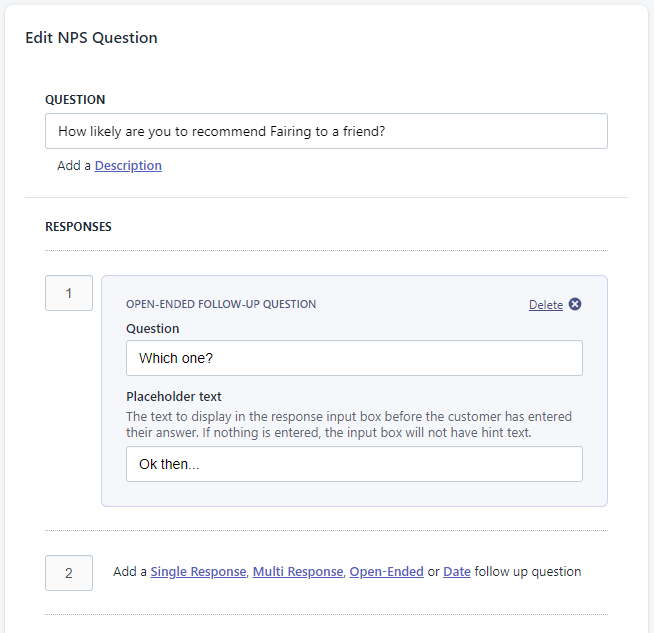Click the circled X delete icon
The height and width of the screenshot is (633, 654).
[x=575, y=304]
